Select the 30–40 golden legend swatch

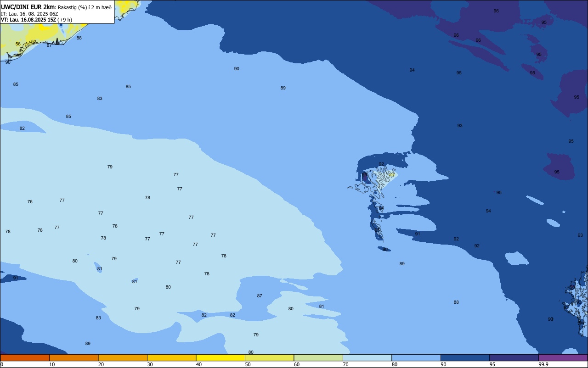[x=171, y=358]
